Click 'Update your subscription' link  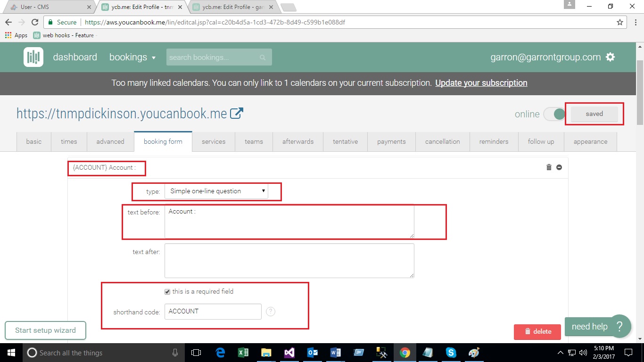[481, 83]
